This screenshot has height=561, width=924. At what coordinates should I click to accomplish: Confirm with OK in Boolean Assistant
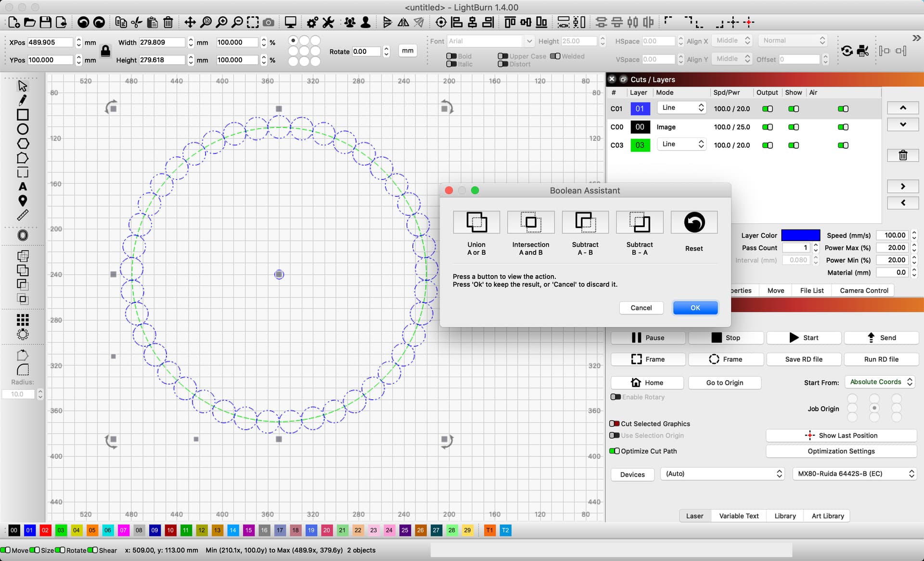(x=695, y=307)
